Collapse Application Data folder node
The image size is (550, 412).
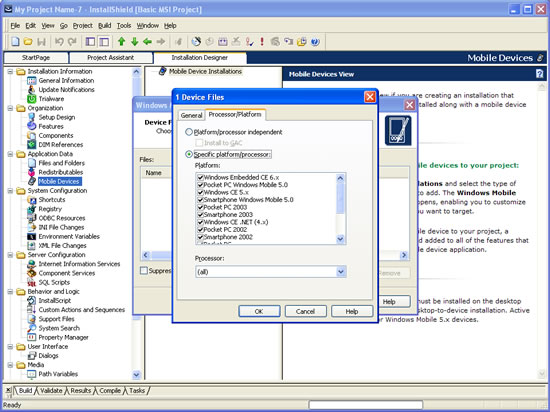click(x=10, y=154)
